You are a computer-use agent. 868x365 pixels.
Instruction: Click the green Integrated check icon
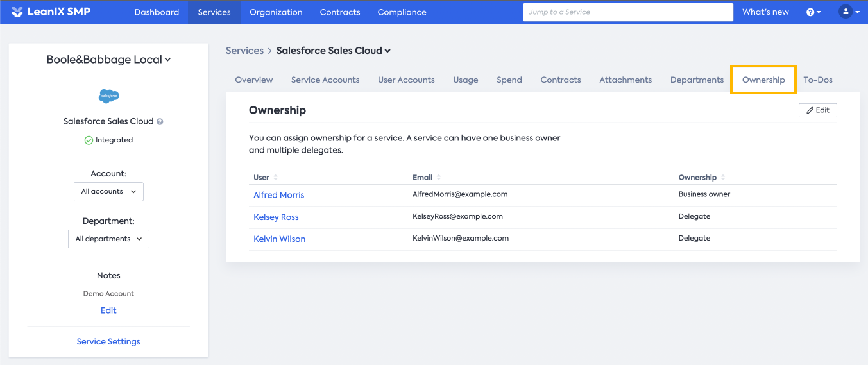[x=89, y=140]
